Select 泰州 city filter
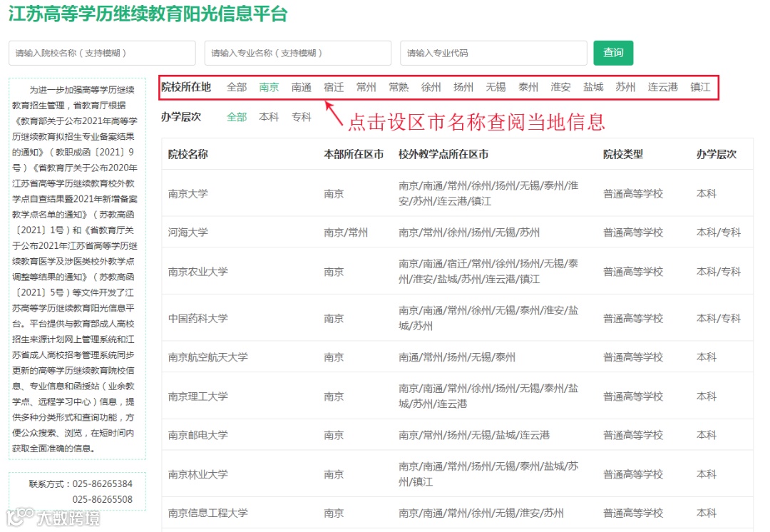 tap(528, 88)
